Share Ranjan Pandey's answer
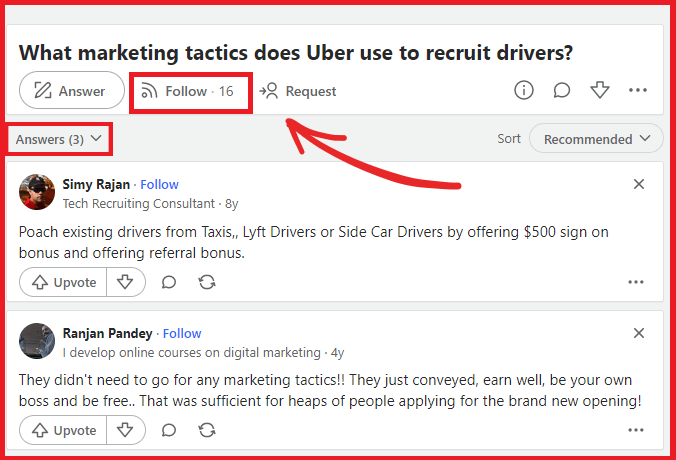The height and width of the screenshot is (460, 676). [x=207, y=430]
